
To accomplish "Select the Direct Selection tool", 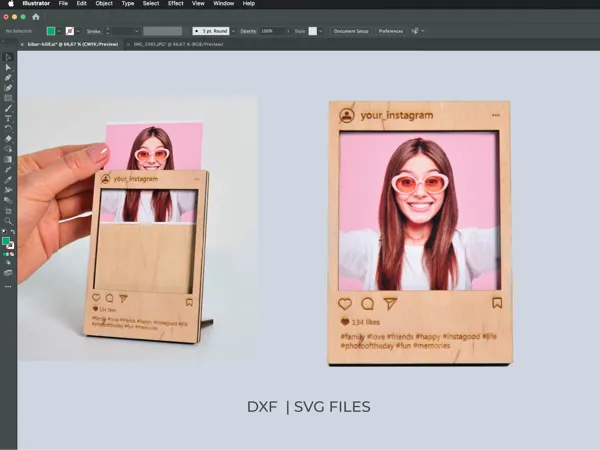I will (8, 68).
